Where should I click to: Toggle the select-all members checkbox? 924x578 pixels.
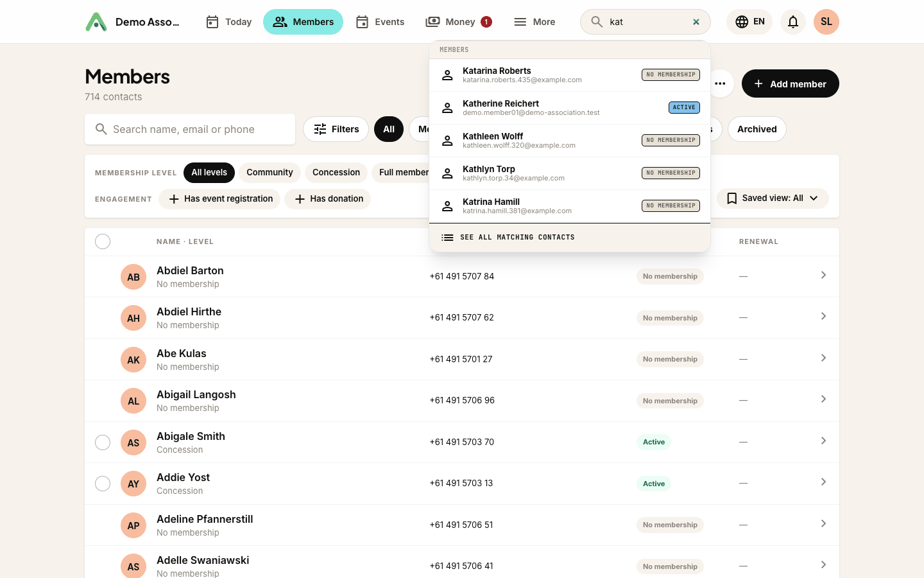point(103,241)
